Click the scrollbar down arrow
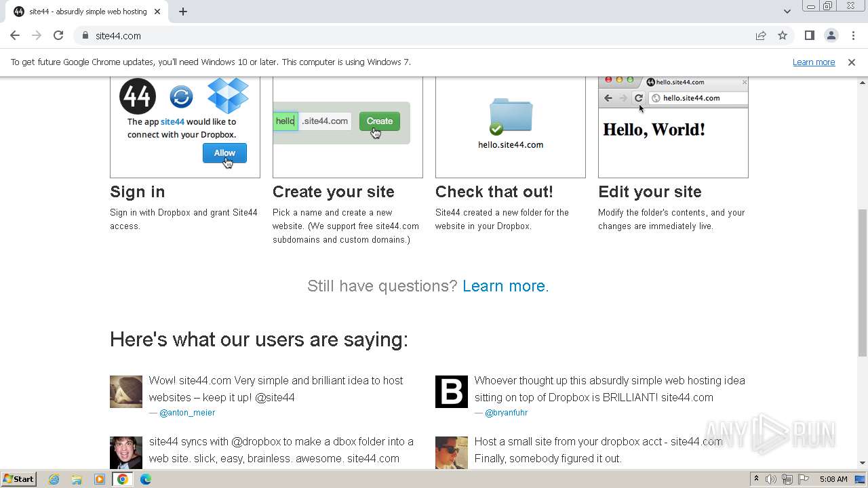Viewport: 868px width, 488px height. click(863, 464)
